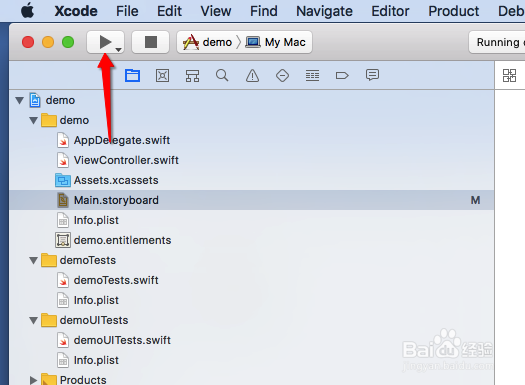Open demoUITests.swift
The height and width of the screenshot is (385, 525).
pyautogui.click(x=252, y=340)
